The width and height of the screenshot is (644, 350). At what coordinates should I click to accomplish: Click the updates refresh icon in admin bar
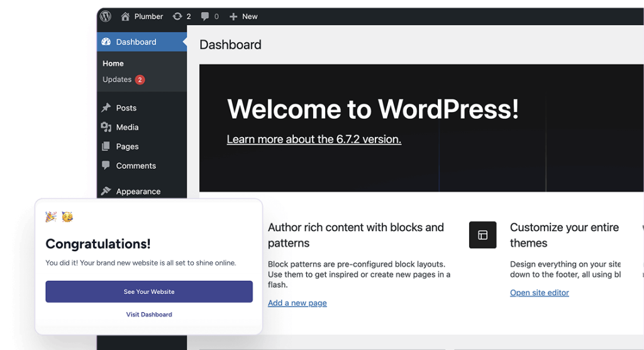177,16
